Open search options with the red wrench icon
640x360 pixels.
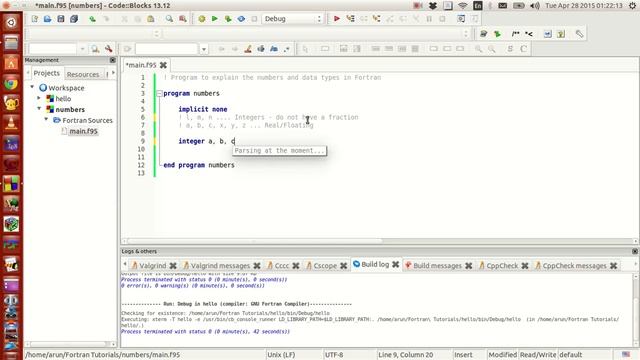click(x=108, y=49)
